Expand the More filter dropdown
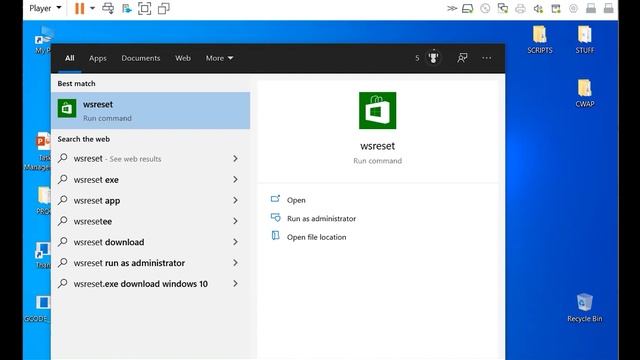This screenshot has height=360, width=640. click(219, 58)
